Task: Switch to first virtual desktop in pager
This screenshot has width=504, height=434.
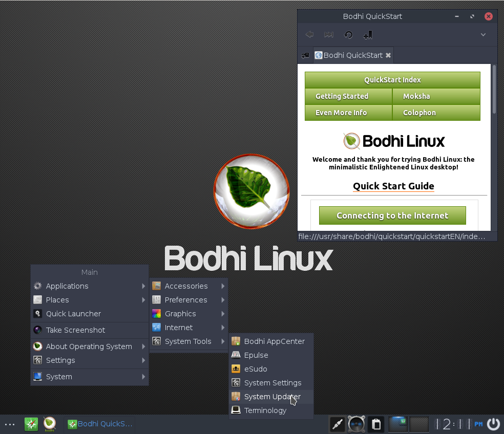Action: (398, 424)
